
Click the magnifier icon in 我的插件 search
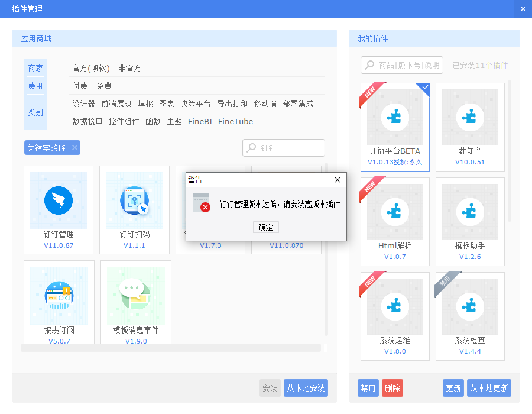[x=369, y=65]
